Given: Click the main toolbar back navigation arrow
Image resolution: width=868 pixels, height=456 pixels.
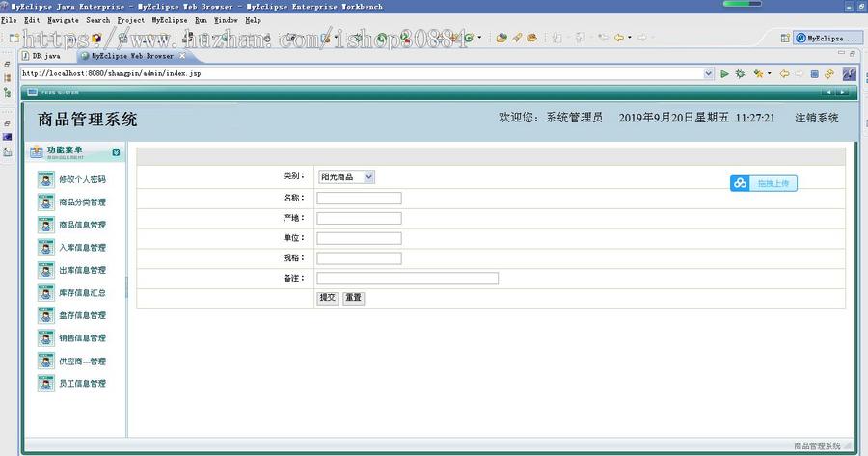Looking at the screenshot, I should (619, 38).
